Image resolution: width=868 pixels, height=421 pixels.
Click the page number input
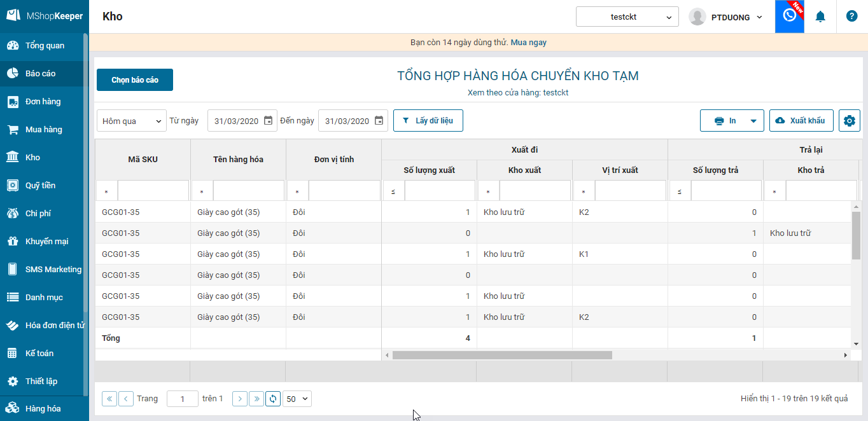[x=183, y=399]
